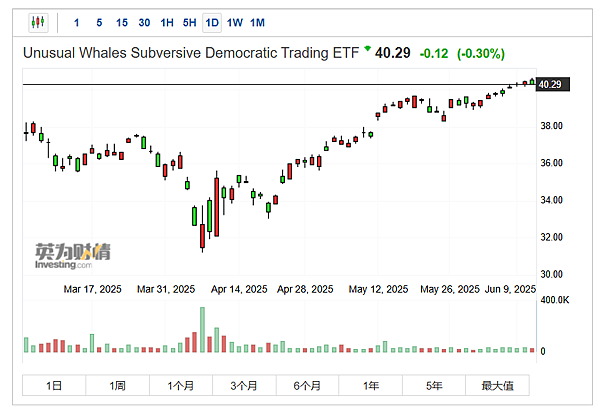Switch to the 1个月 range tab
The height and width of the screenshot is (411, 600).
(181, 386)
